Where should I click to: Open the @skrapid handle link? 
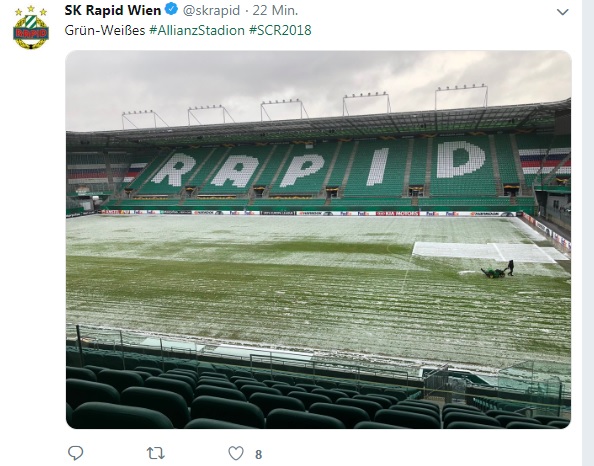[211, 11]
